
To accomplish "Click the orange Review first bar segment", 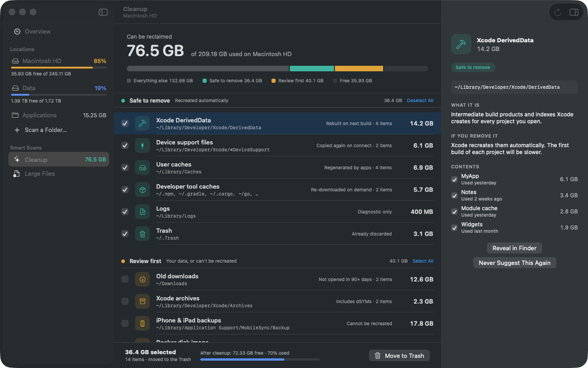I will pos(359,69).
